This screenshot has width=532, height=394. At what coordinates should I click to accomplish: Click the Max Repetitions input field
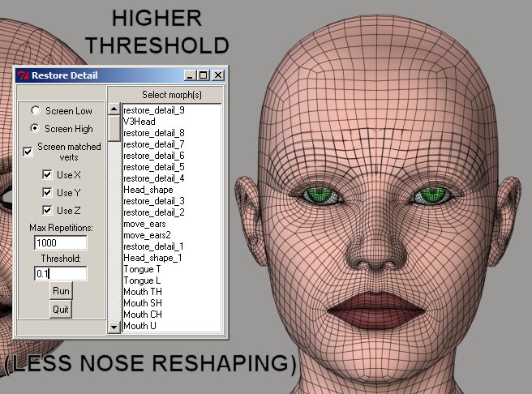tap(60, 242)
